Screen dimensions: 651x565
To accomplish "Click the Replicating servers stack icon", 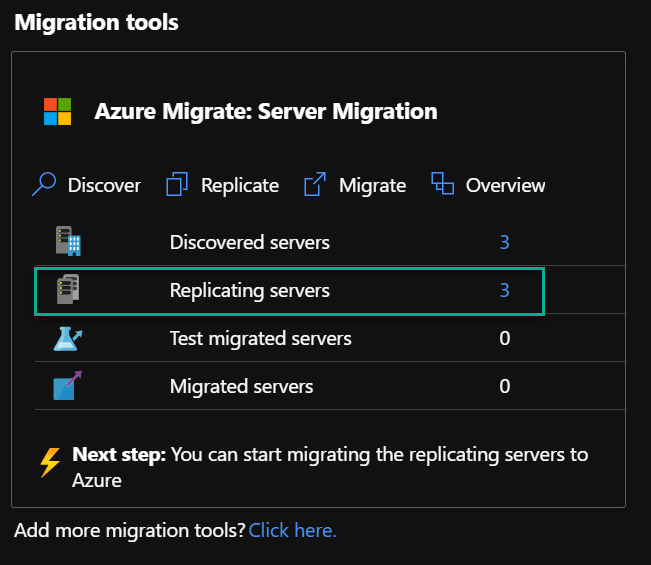I will (68, 289).
